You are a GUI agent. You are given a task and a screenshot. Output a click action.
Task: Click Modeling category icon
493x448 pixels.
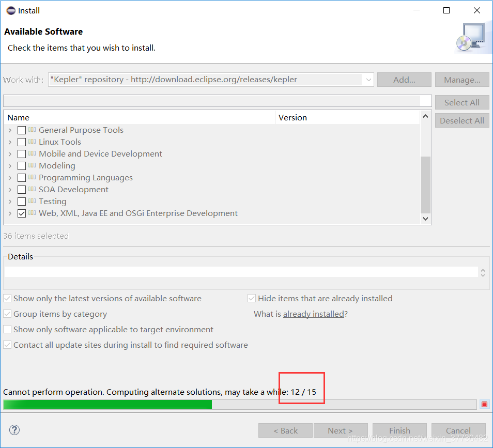pos(32,165)
